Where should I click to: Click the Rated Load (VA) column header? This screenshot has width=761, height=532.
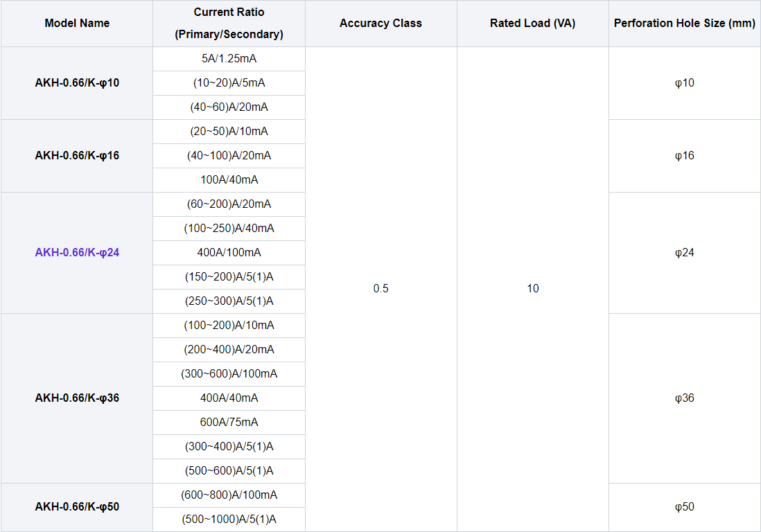point(532,23)
